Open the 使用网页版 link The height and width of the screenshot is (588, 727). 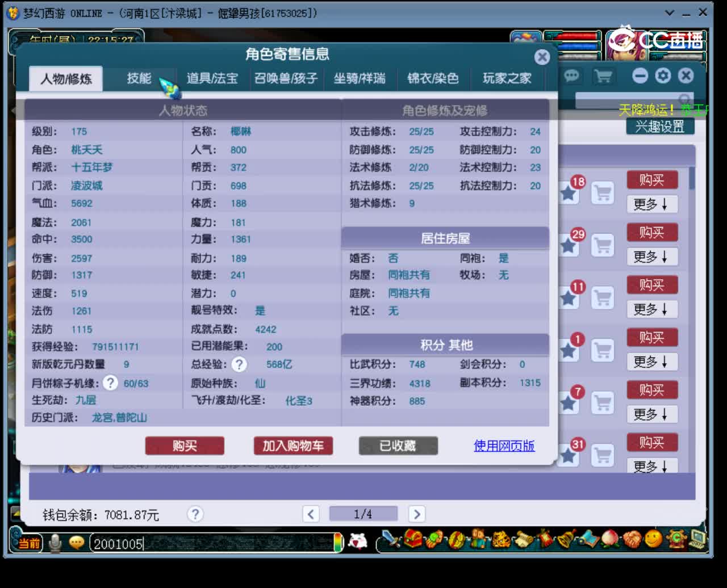[x=504, y=446]
